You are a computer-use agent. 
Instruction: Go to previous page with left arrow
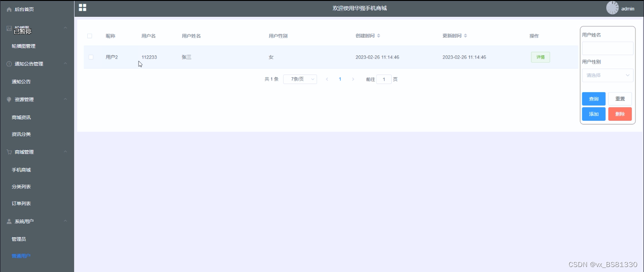pos(327,79)
